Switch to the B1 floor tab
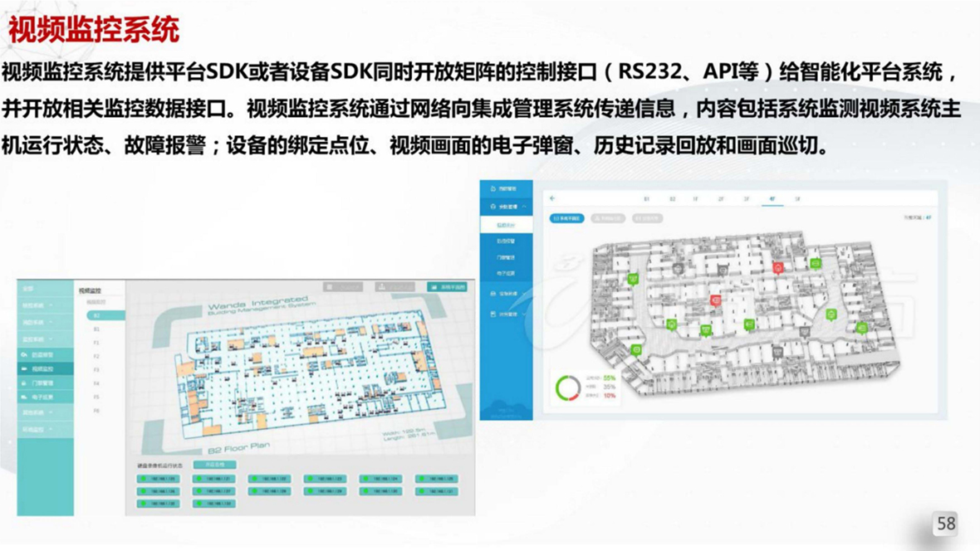 (646, 199)
